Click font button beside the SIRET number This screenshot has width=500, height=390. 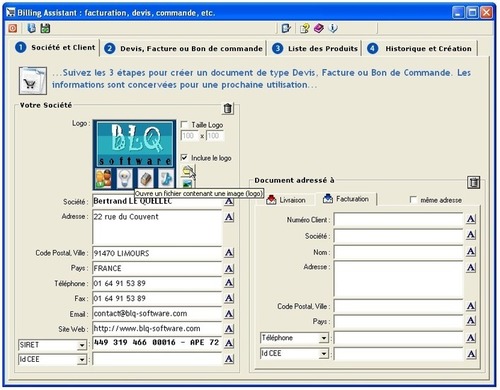[229, 343]
